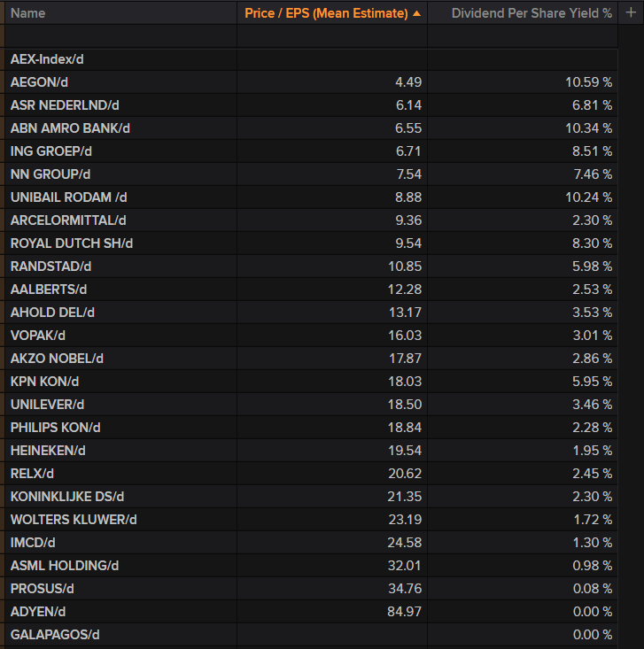This screenshot has width=644, height=649.
Task: Select ASML HOLDING/d row name
Action: 65,566
